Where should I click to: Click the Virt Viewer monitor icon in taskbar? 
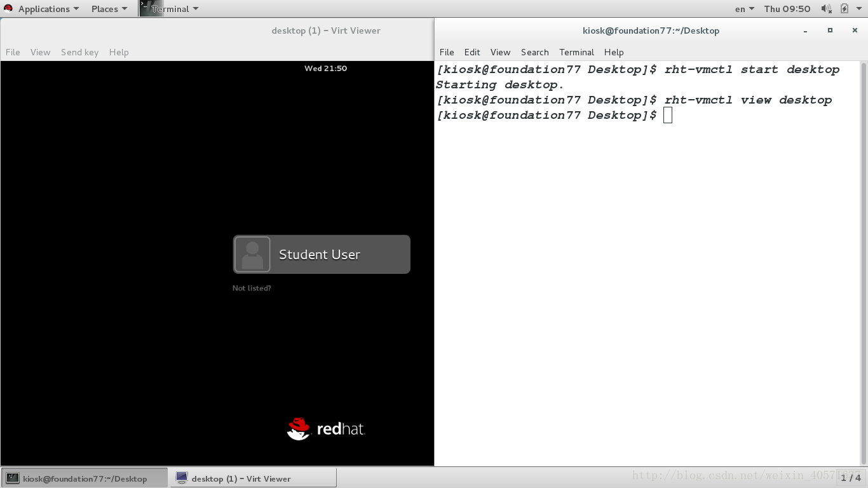pyautogui.click(x=182, y=478)
